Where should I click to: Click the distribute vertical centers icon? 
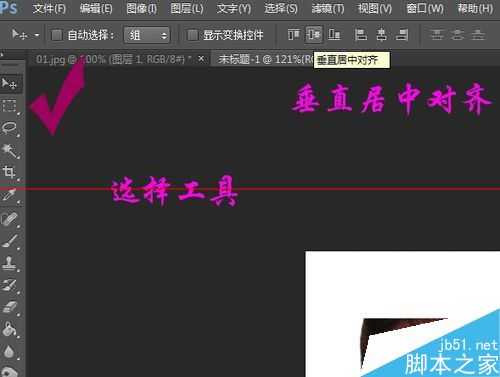[457, 34]
